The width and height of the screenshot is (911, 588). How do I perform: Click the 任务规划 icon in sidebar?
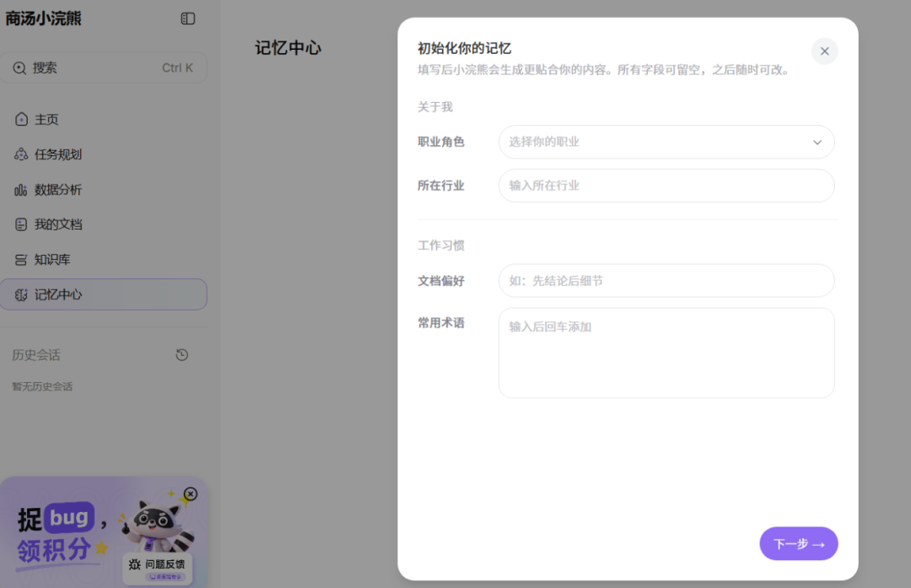[21, 154]
